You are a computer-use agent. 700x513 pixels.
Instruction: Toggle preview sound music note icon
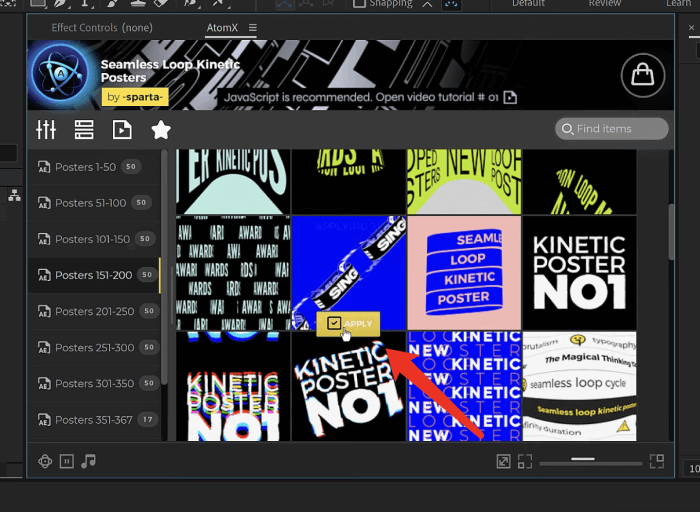(x=88, y=461)
